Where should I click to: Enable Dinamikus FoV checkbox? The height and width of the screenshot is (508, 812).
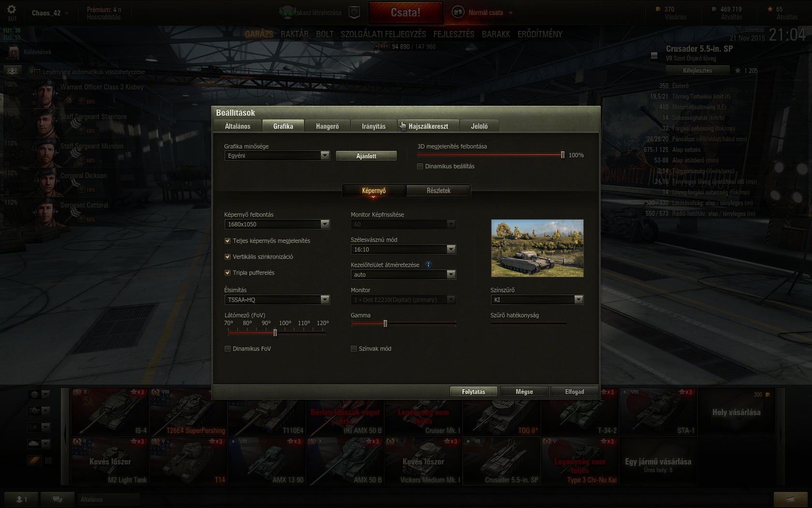click(x=228, y=348)
